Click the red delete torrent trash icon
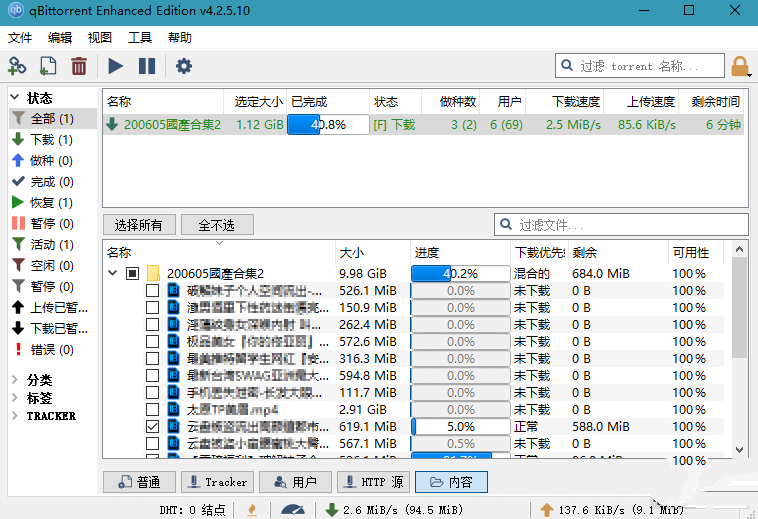758x519 pixels. 78,66
